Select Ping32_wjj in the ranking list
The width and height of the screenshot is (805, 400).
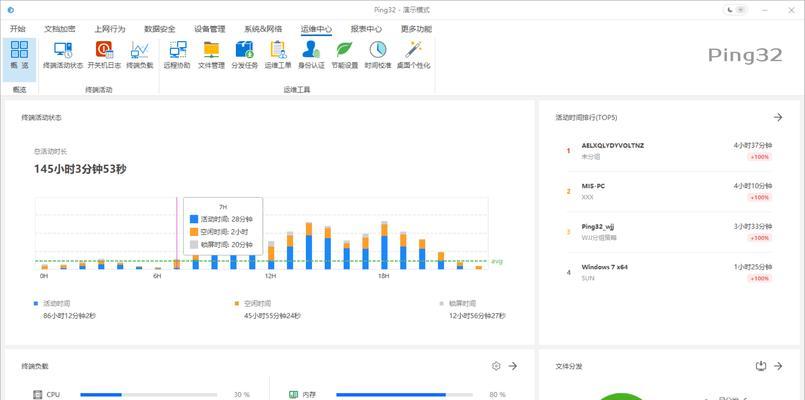598,226
